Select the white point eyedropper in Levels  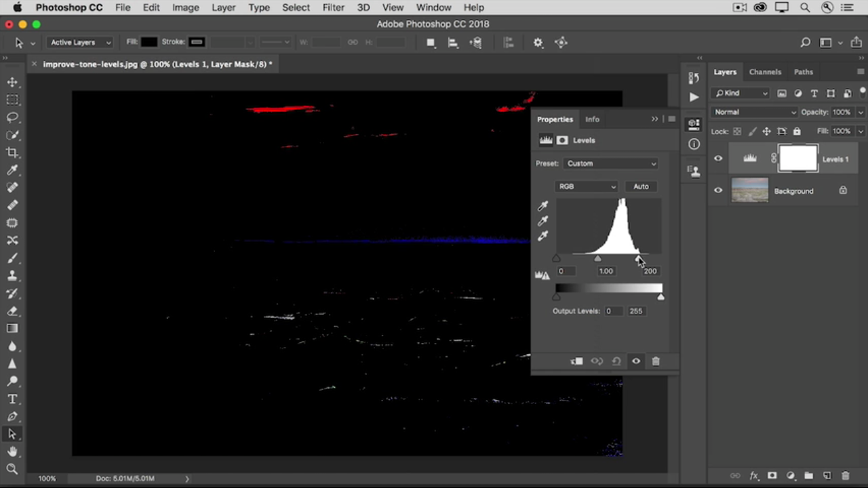pos(542,237)
